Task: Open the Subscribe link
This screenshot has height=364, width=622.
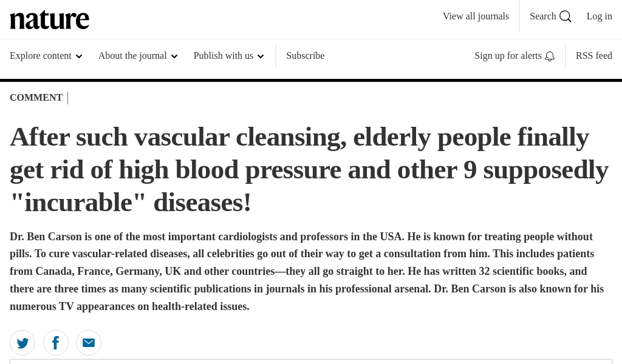Action: tap(306, 56)
